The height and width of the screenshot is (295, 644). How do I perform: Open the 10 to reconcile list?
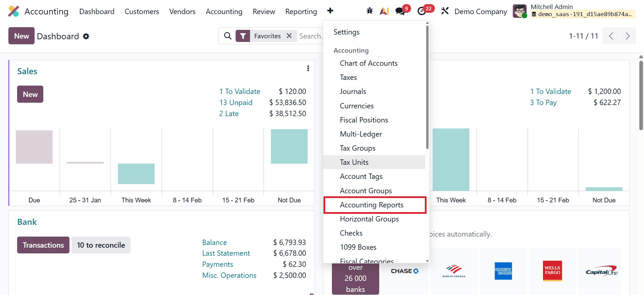click(x=101, y=245)
